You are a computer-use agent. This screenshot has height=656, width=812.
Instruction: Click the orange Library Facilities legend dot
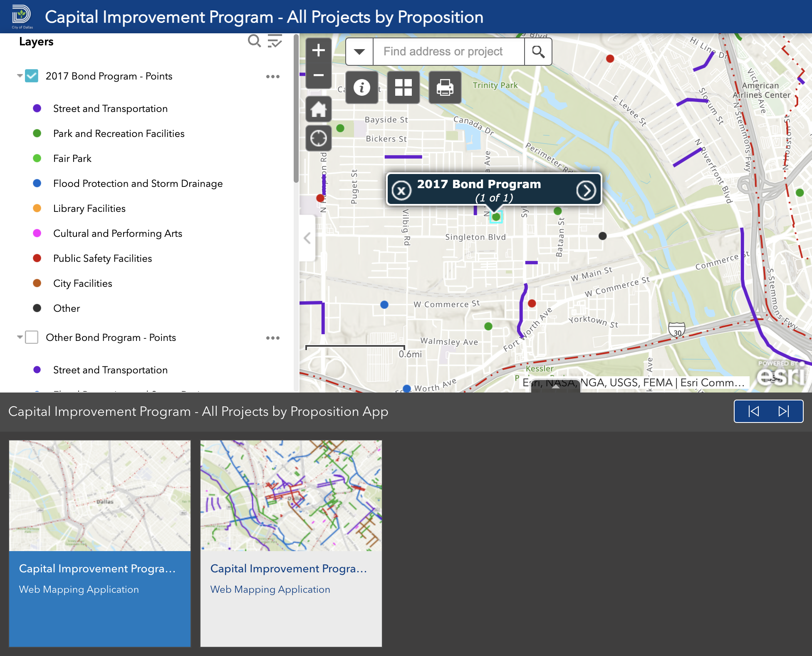click(37, 208)
